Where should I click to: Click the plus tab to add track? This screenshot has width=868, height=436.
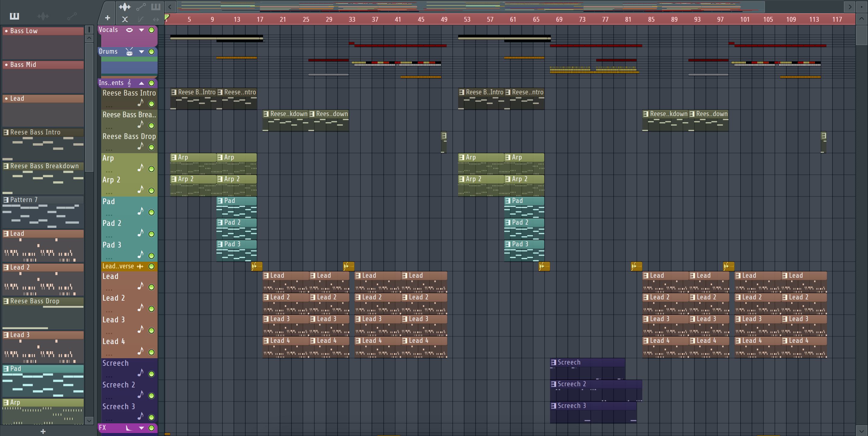(108, 18)
